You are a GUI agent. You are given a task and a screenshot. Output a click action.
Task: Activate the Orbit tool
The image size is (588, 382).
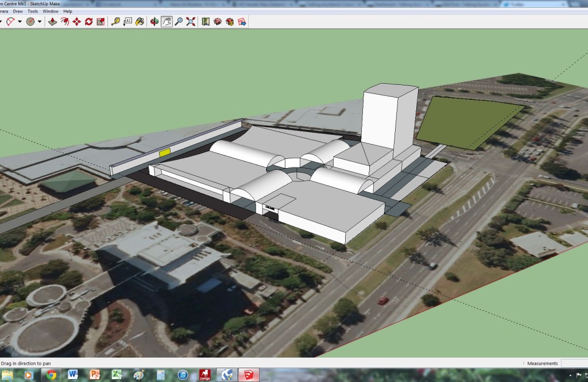click(154, 22)
